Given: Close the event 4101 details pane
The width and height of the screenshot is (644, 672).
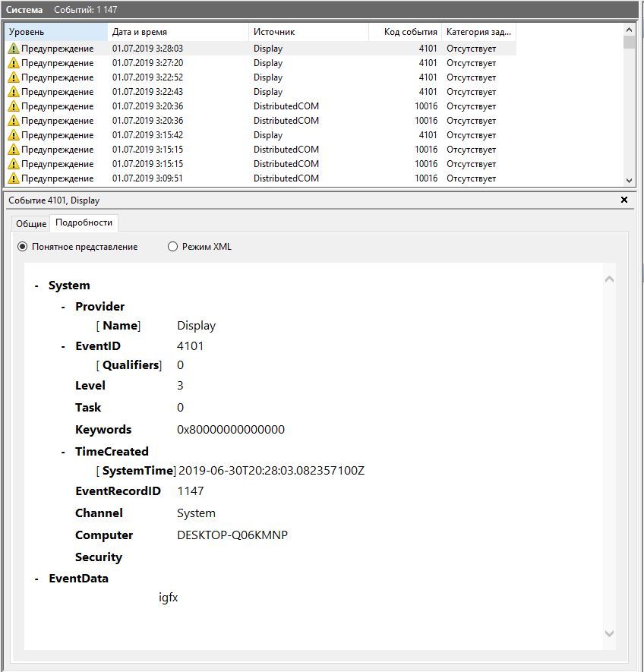Looking at the screenshot, I should coord(624,200).
